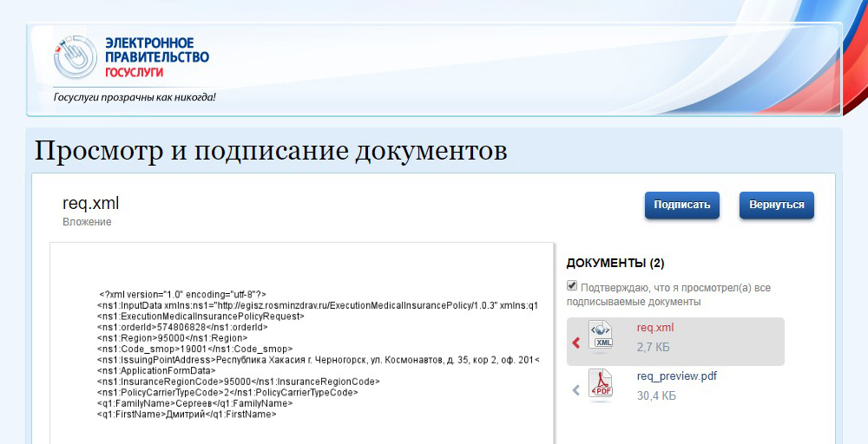
Task: Click the 'ДОКУМЕНТЫ (2)' list header
Action: point(615,263)
